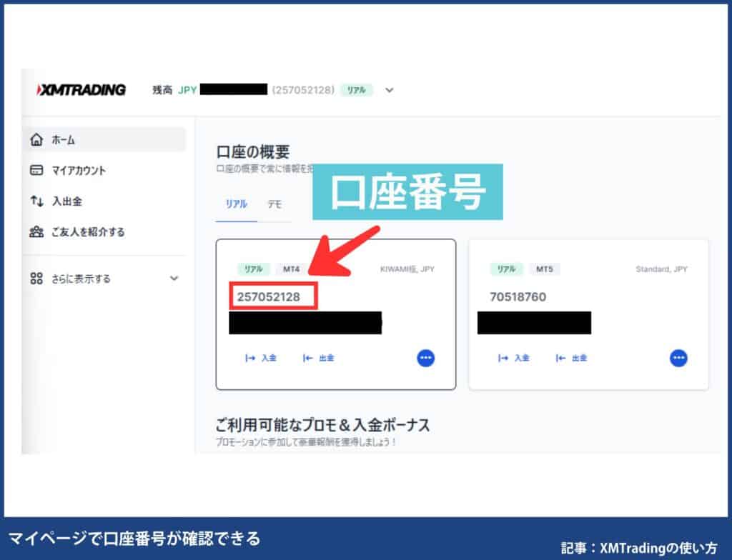Switch to the デモ accounts tab
732x560 pixels.
274,204
